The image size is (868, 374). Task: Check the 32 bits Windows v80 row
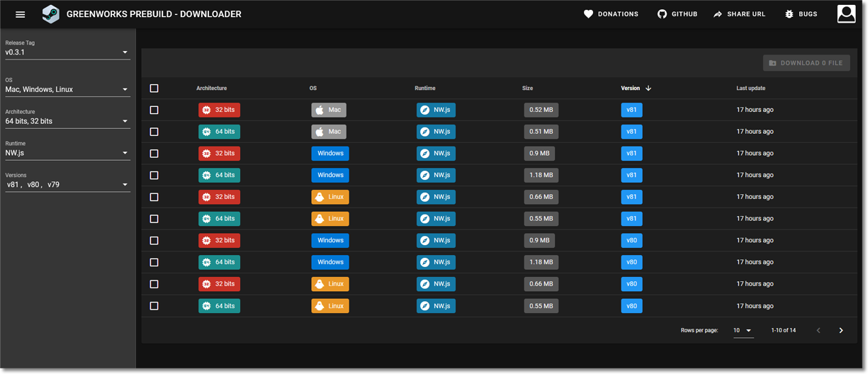[154, 241]
